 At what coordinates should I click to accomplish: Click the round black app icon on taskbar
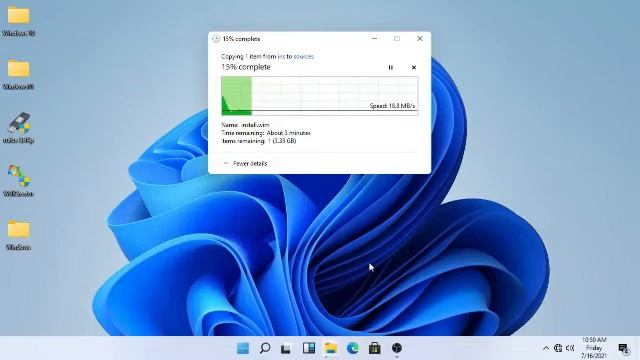(x=397, y=348)
